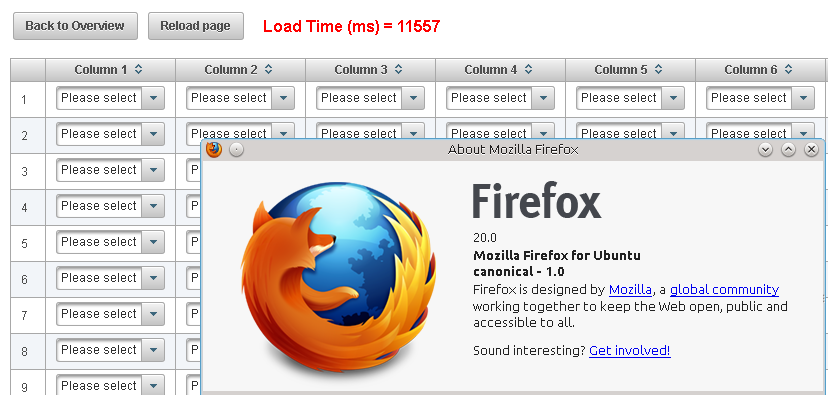Open row 1 Column 2 dropdown
The width and height of the screenshot is (828, 395).
(240, 98)
